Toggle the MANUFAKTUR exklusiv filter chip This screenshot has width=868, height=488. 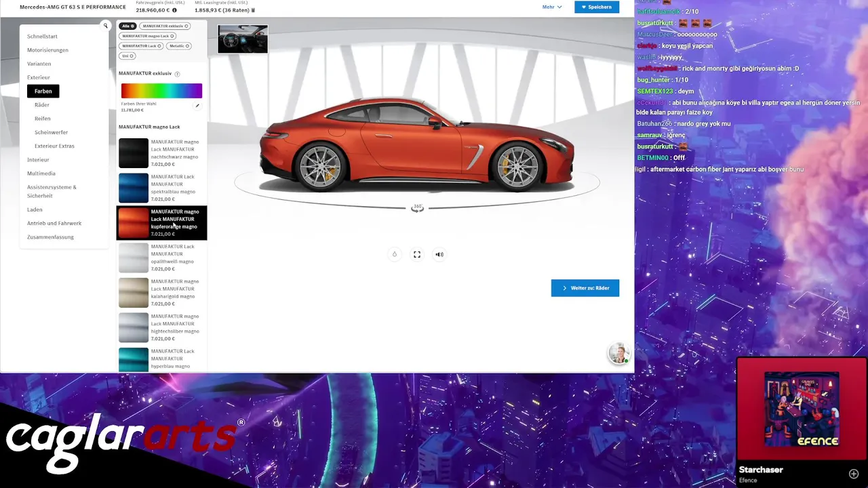(x=165, y=26)
